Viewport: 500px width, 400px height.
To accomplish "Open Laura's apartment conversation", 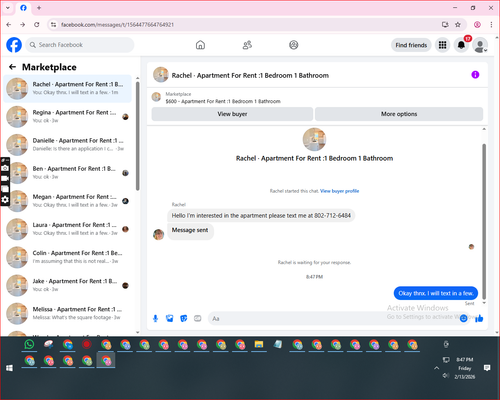I will click(x=68, y=229).
